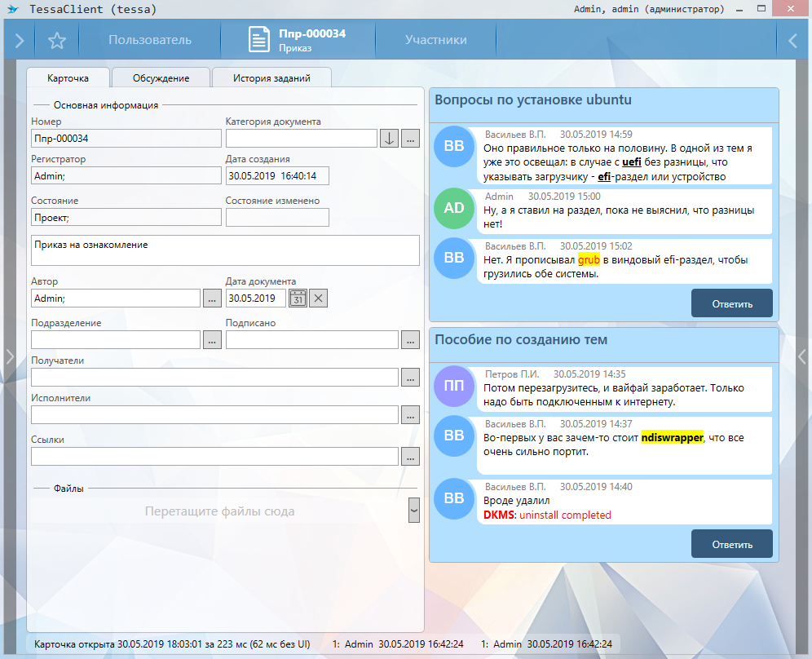Image resolution: width=812 pixels, height=659 pixels.
Task: Open the Участники workspace tab
Action: click(x=436, y=40)
